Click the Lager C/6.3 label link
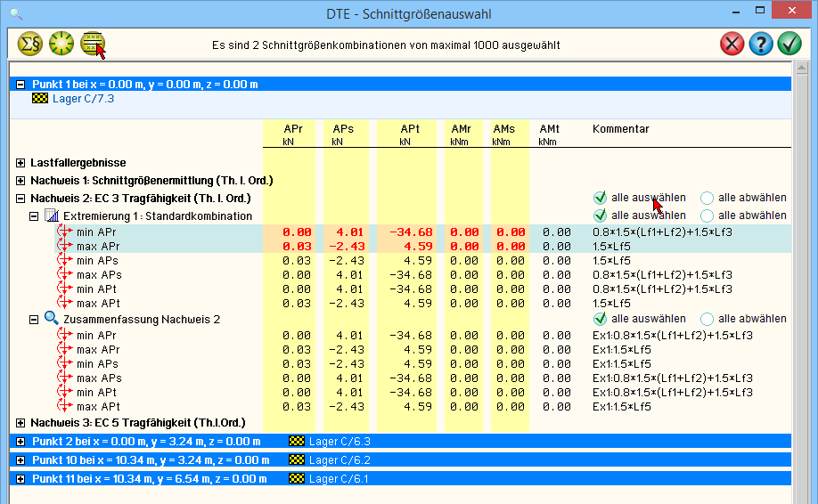 coord(339,442)
